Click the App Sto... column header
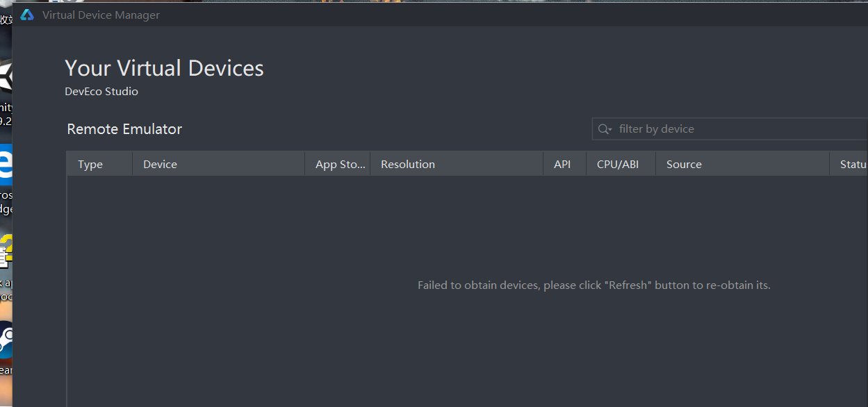The width and height of the screenshot is (868, 407). pyautogui.click(x=338, y=164)
